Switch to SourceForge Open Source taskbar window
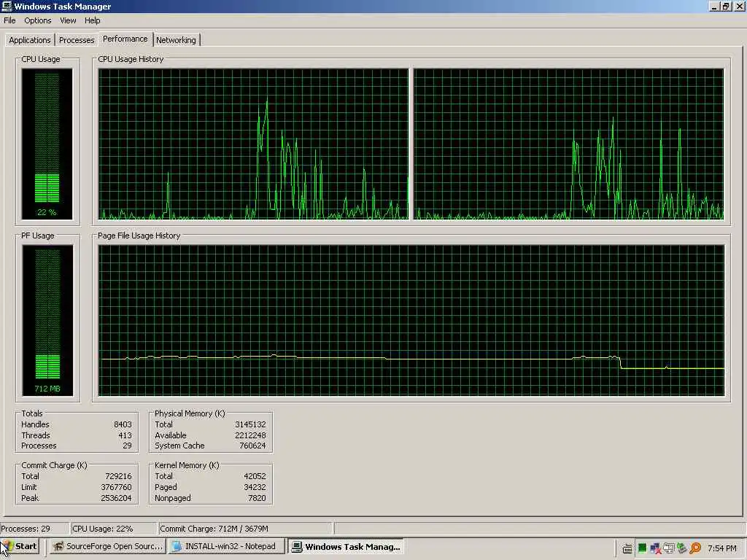This screenshot has height=560, width=747. tap(108, 546)
